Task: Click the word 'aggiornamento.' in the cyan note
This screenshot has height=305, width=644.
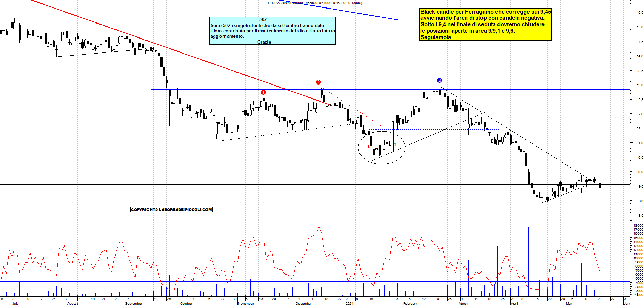Action: pos(227,36)
